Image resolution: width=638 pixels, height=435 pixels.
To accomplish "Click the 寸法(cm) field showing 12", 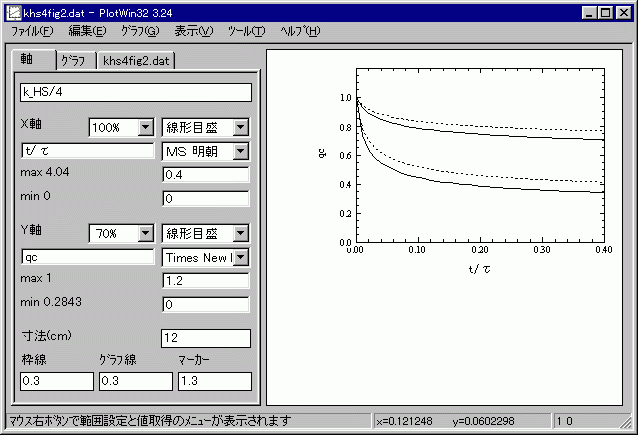I will coord(205,338).
